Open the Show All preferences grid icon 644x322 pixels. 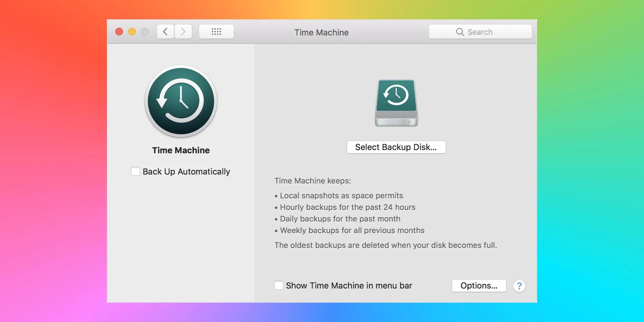click(x=216, y=31)
